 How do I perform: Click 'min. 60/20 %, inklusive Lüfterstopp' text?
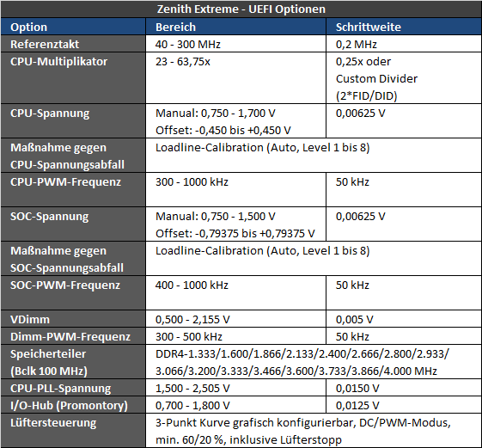248,440
